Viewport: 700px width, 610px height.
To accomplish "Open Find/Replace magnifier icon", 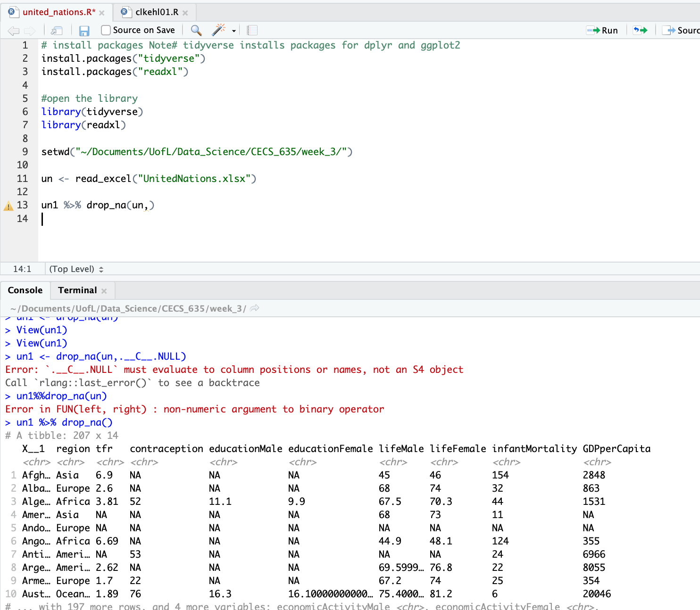I will click(x=196, y=31).
